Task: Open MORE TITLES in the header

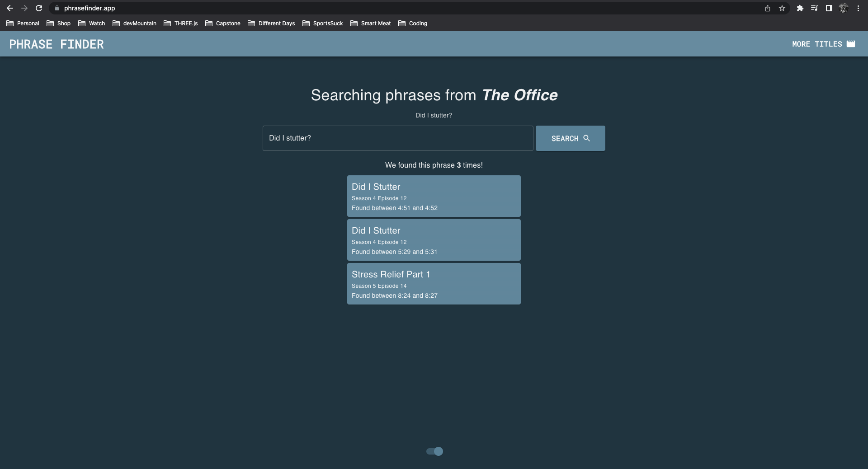Action: coord(823,44)
